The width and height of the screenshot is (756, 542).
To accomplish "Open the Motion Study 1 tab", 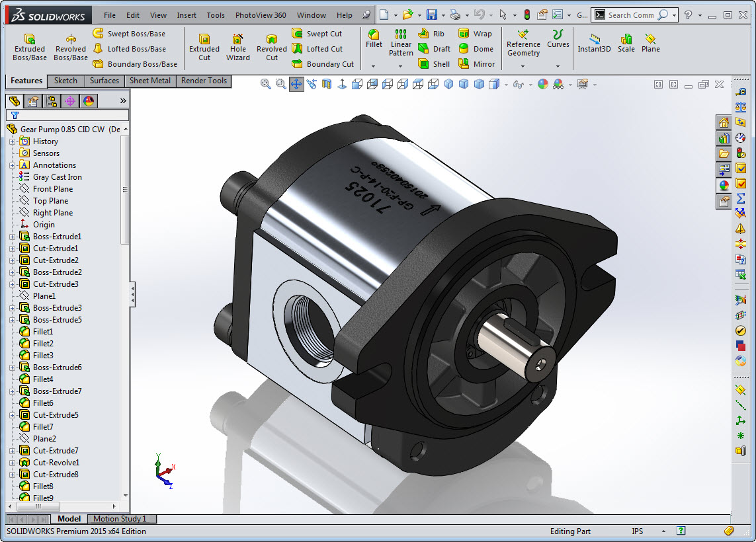I will pyautogui.click(x=120, y=519).
